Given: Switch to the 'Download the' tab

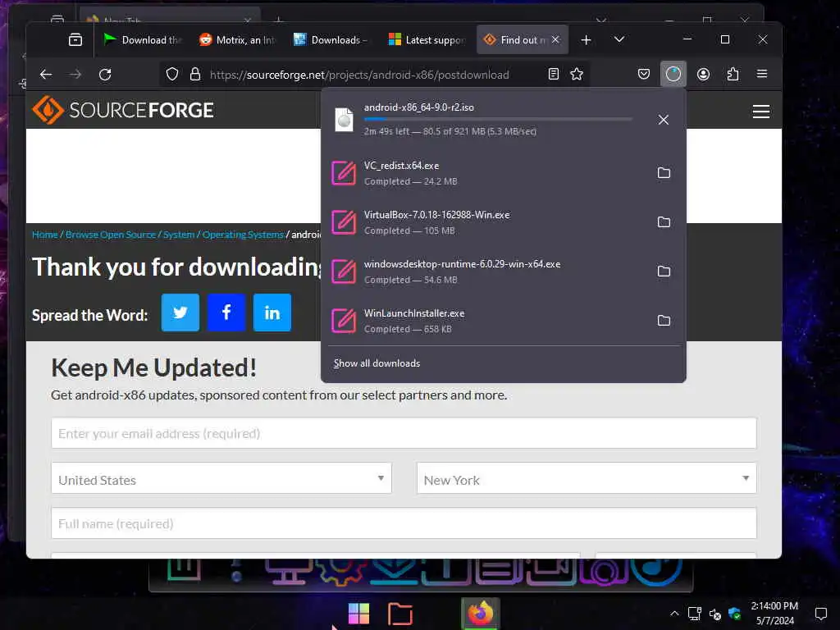Looking at the screenshot, I should point(142,39).
